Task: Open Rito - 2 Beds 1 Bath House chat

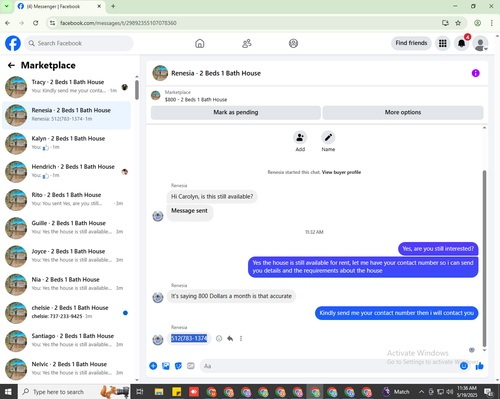Action: pyautogui.click(x=67, y=200)
